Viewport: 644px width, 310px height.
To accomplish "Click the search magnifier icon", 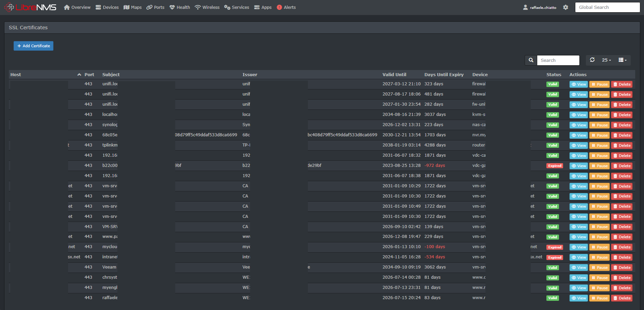I will point(531,60).
